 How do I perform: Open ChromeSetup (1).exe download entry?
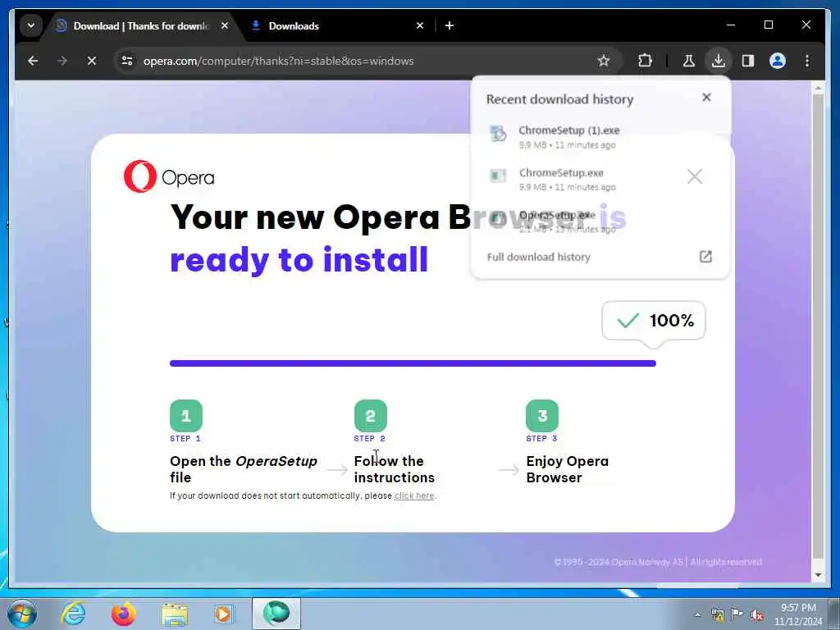(x=600, y=137)
